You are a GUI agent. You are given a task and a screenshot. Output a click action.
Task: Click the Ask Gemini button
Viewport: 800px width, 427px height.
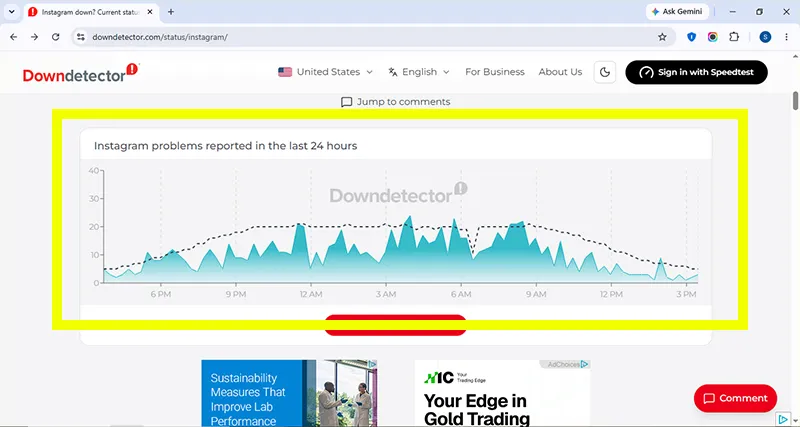pos(677,12)
